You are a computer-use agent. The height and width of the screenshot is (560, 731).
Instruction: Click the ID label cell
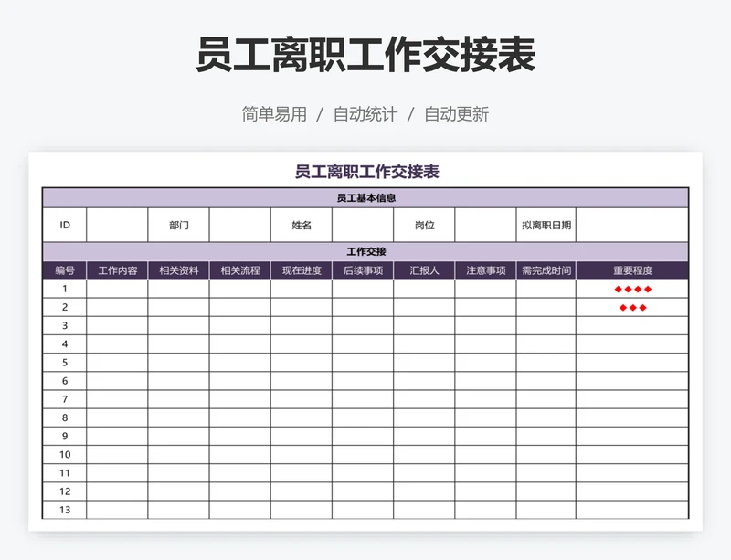pos(64,226)
